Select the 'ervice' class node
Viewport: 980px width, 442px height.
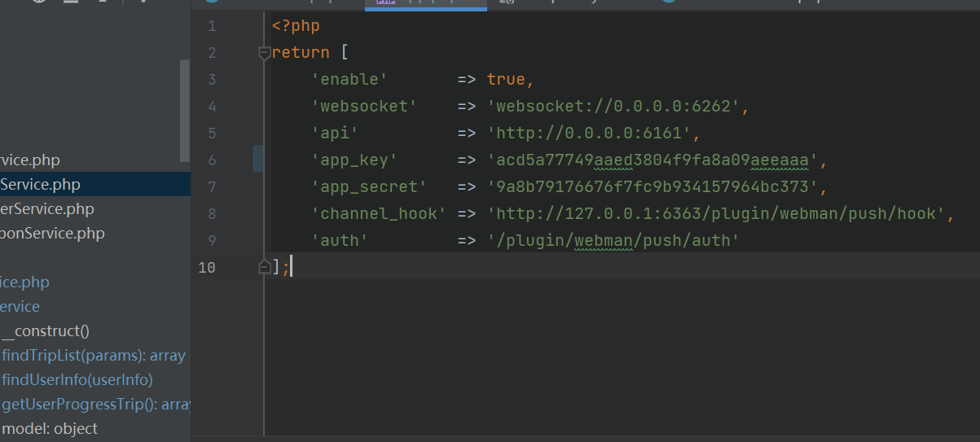(20, 307)
